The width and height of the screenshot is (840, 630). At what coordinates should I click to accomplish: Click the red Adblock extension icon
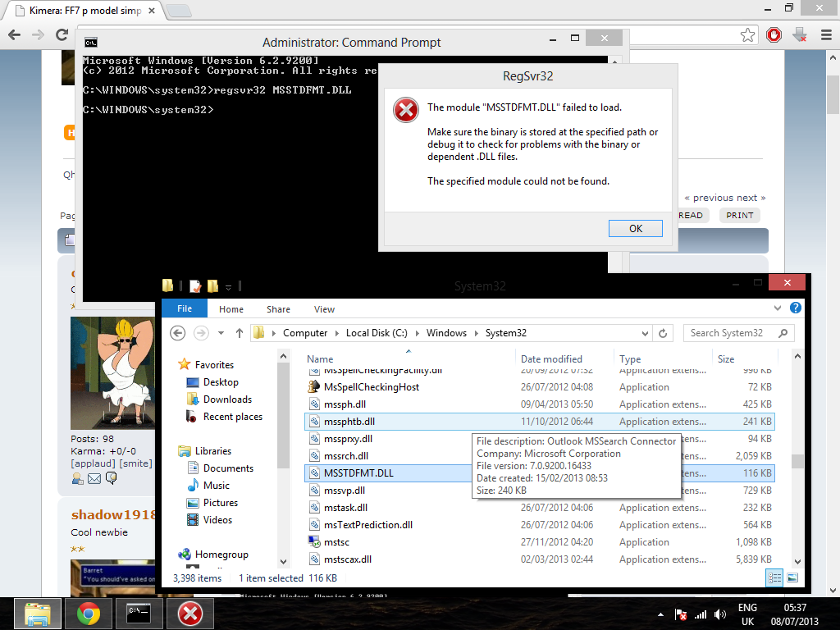pos(774,35)
